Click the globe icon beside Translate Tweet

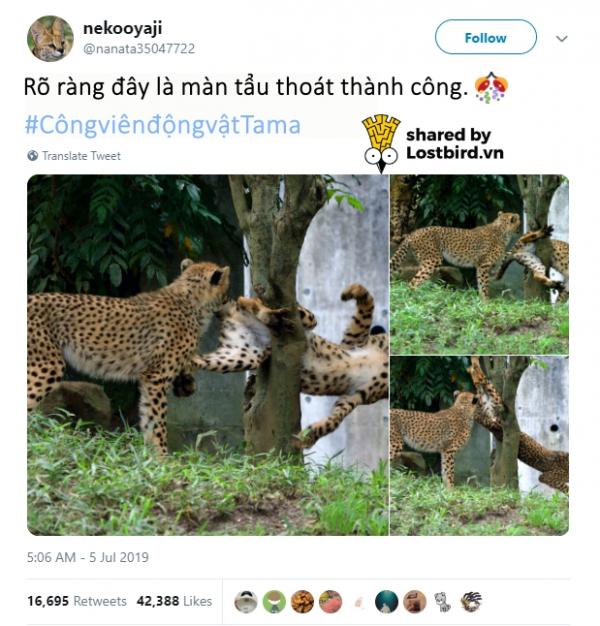(x=32, y=156)
